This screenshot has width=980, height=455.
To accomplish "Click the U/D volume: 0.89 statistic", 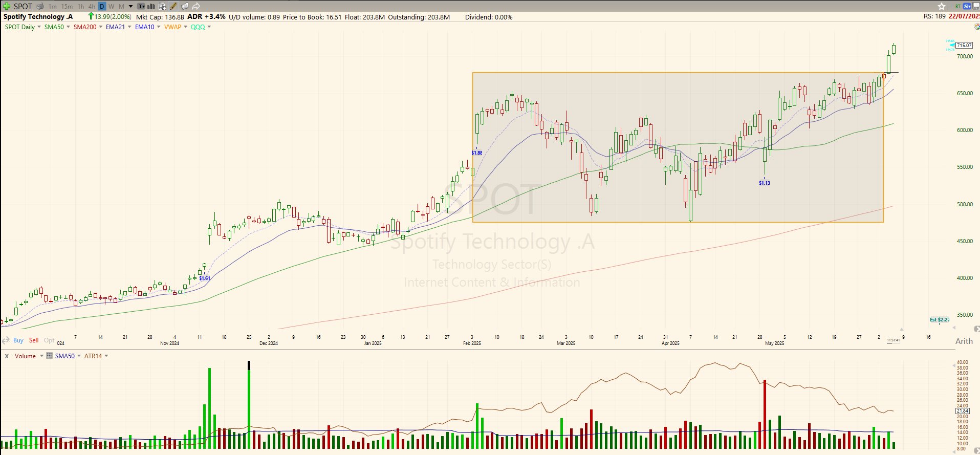I will click(254, 17).
